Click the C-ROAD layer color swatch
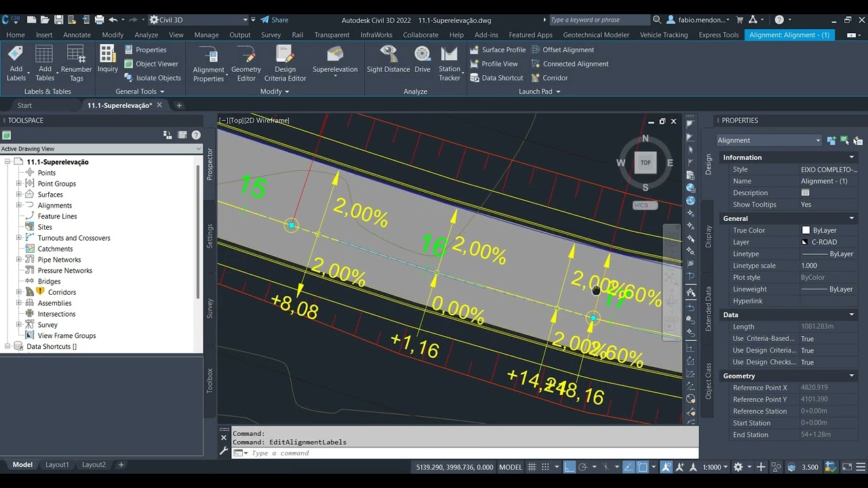 806,242
